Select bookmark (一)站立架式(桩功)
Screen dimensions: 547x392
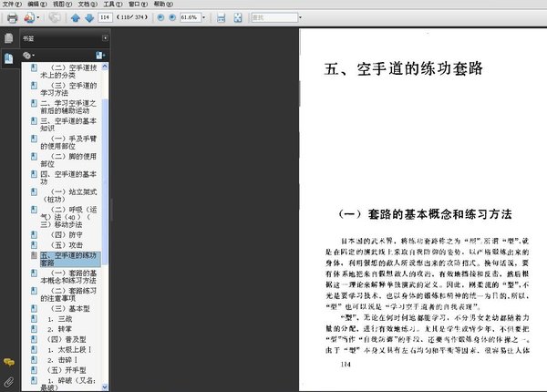coord(68,195)
